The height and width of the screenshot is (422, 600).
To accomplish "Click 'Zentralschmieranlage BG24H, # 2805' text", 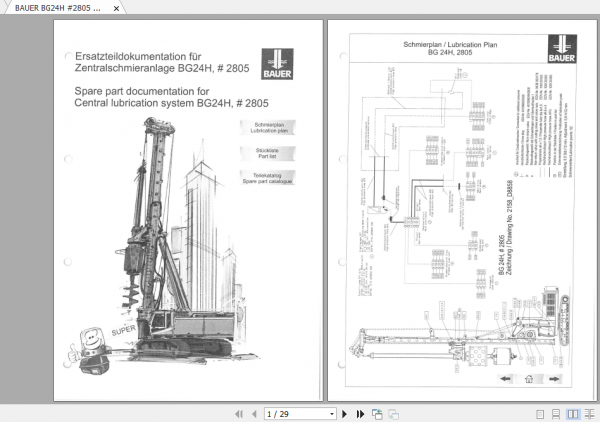I will [162, 68].
